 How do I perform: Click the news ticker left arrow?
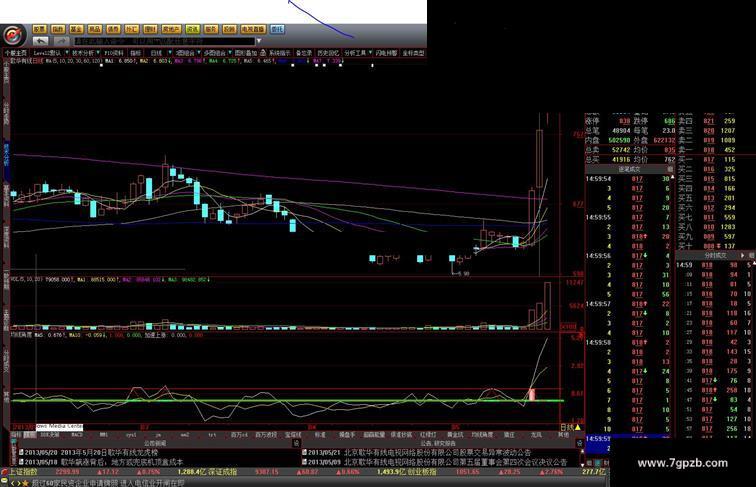13,482
